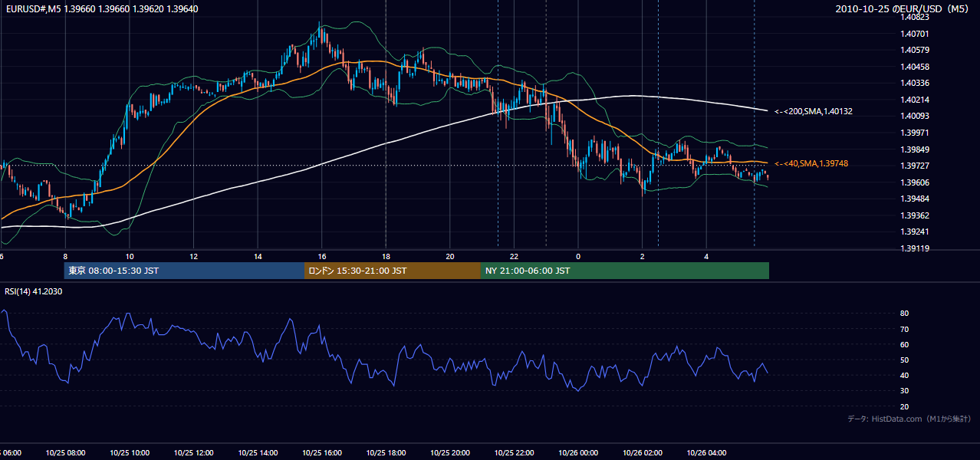The width and height of the screenshot is (980, 460).
Task: Click hour label 8 under the price chart
Action: 65,257
